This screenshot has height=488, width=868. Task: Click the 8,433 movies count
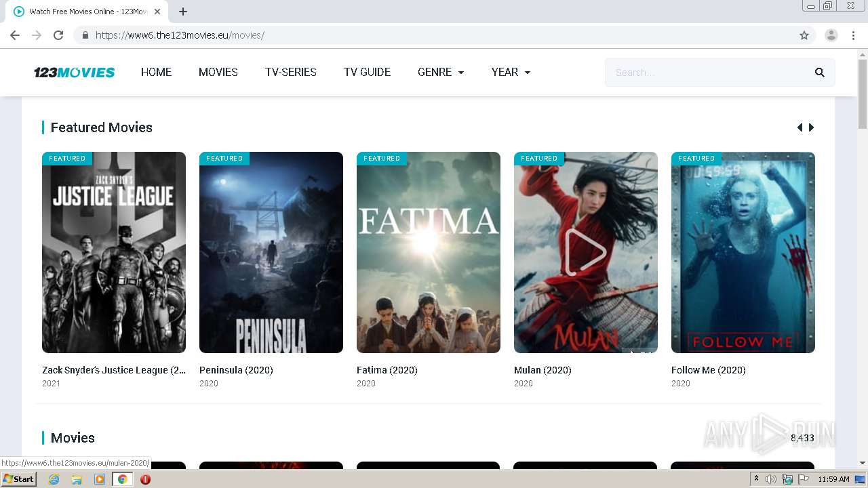coord(802,438)
